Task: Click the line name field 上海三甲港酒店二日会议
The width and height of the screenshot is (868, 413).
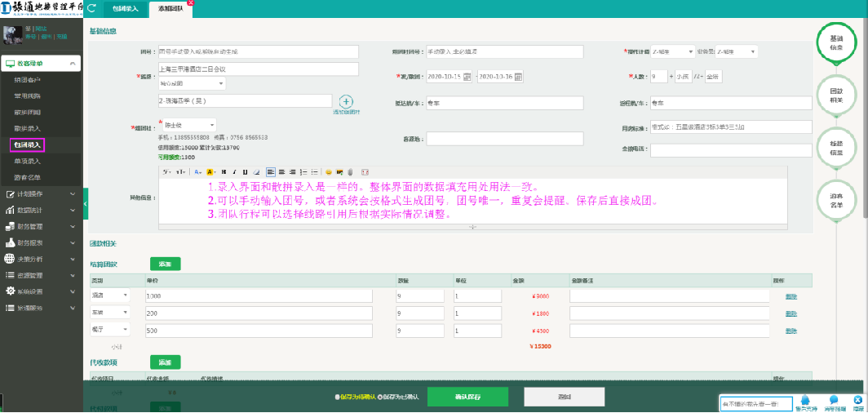Action: (259, 69)
